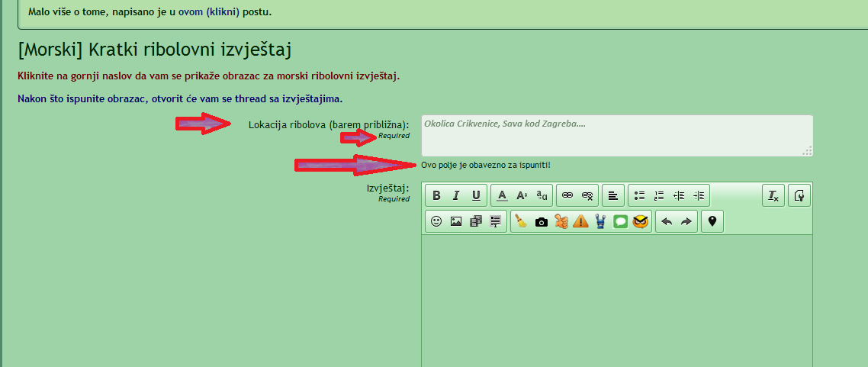Screen dimensions: 868x367
Task: Remove link with the unlink icon
Action: [x=587, y=195]
